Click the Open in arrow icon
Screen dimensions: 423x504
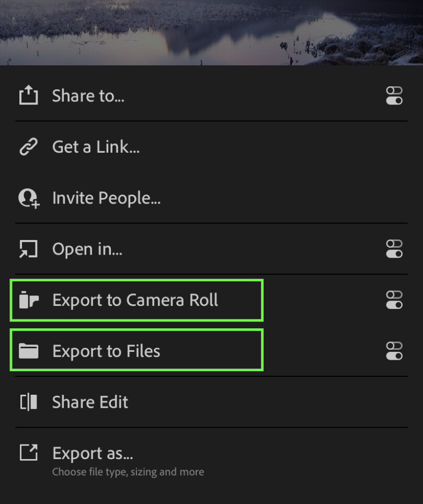click(x=28, y=249)
